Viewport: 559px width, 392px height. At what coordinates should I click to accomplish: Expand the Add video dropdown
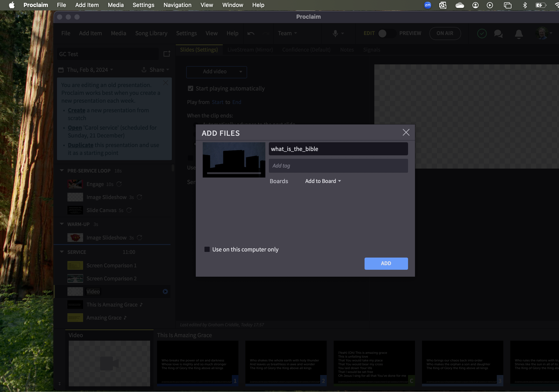[241, 72]
